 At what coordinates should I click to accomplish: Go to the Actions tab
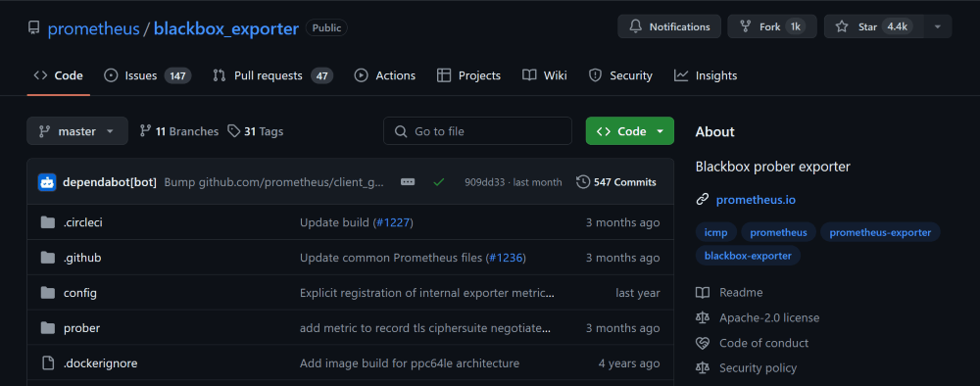384,75
